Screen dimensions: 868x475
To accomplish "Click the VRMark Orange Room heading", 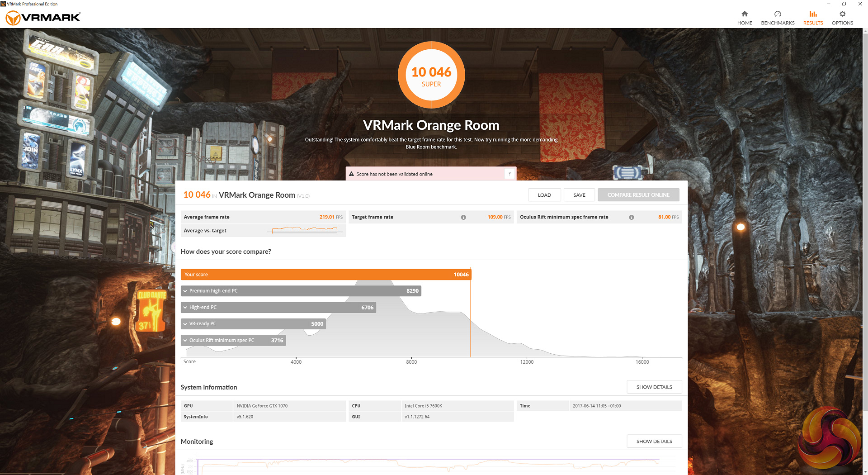I will pos(431,125).
